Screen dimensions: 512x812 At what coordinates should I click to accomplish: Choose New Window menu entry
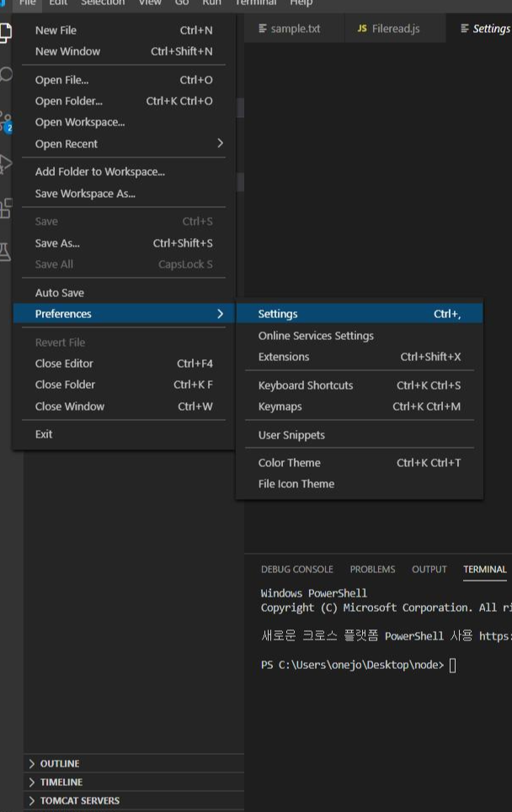point(123,51)
